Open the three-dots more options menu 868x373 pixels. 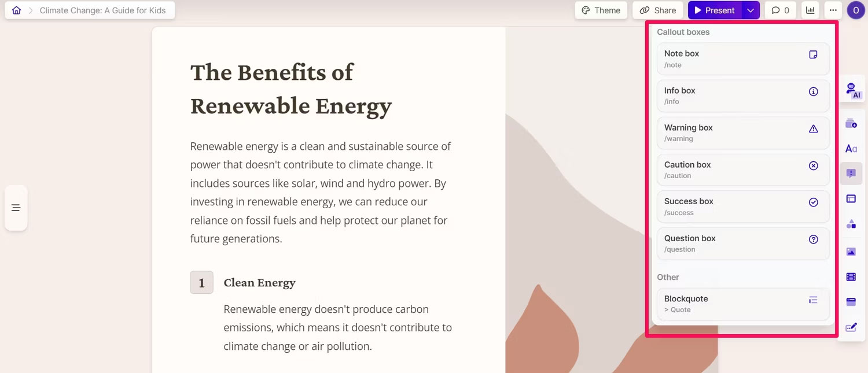click(x=833, y=10)
